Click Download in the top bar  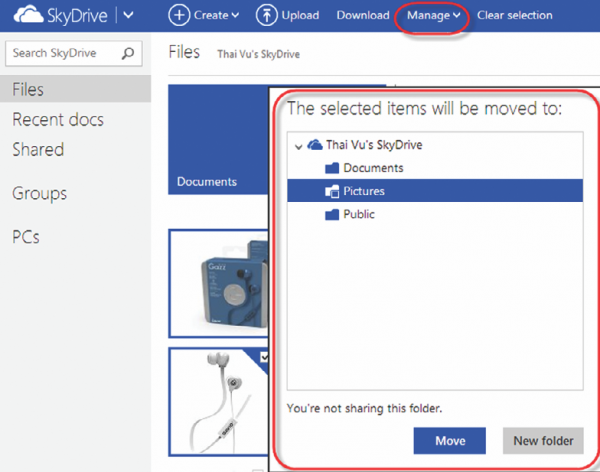363,15
